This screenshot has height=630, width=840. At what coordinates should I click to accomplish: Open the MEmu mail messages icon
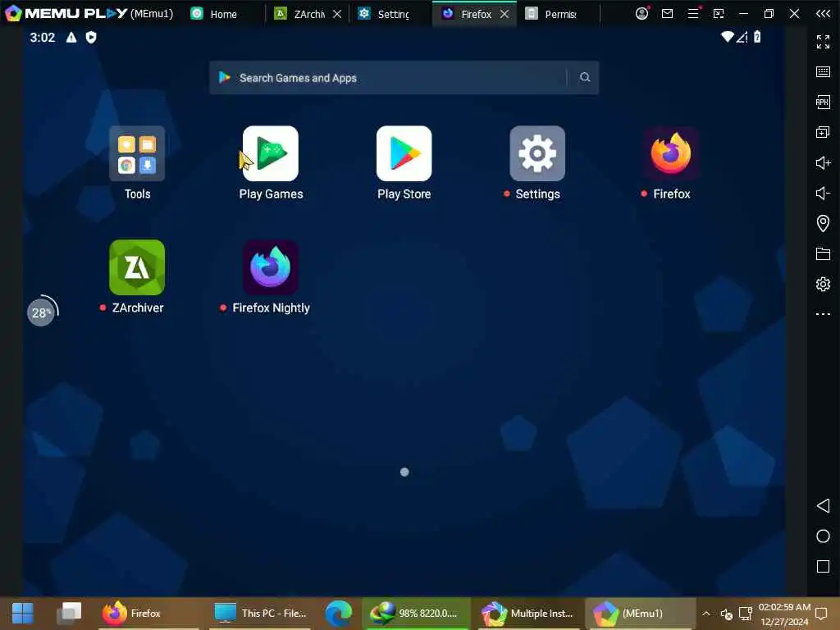[x=667, y=13]
